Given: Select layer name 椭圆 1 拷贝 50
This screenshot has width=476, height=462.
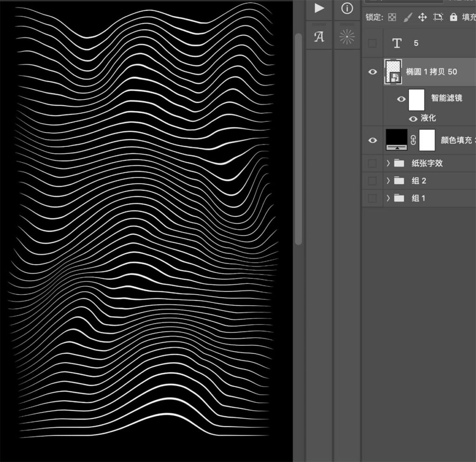Looking at the screenshot, I should [431, 72].
